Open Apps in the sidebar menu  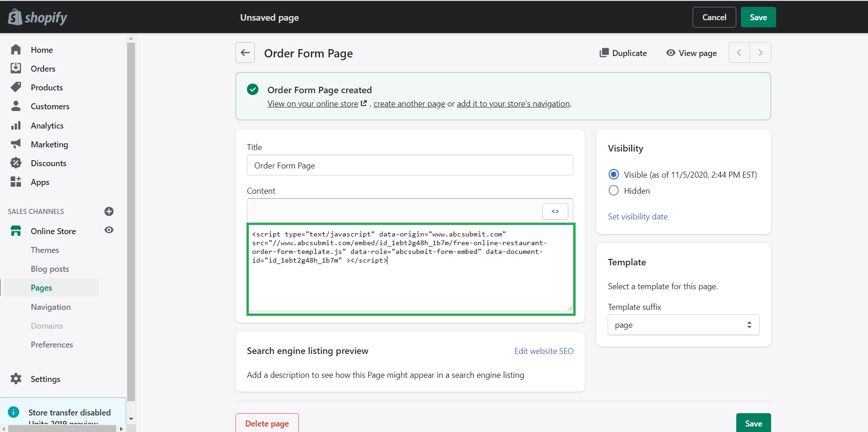[40, 182]
